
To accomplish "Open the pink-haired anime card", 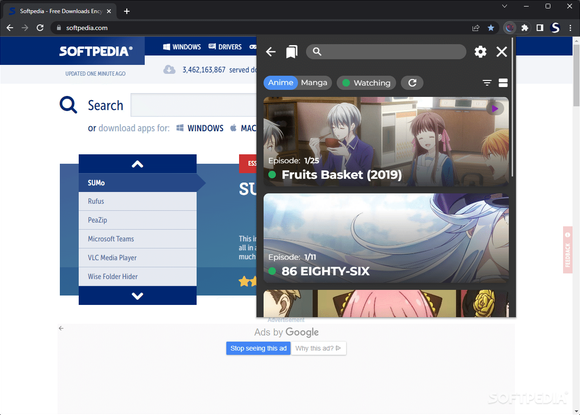I will point(386,303).
